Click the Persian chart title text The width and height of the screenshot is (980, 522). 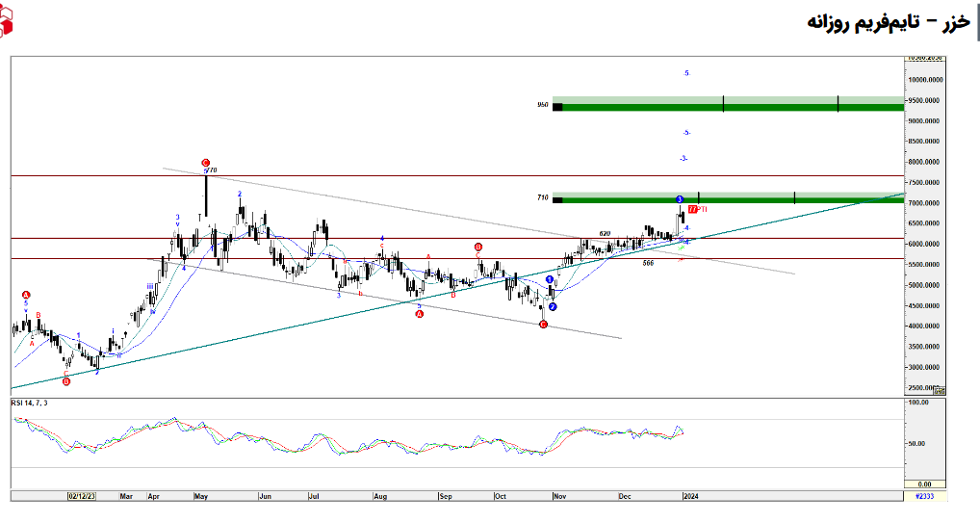(887, 22)
